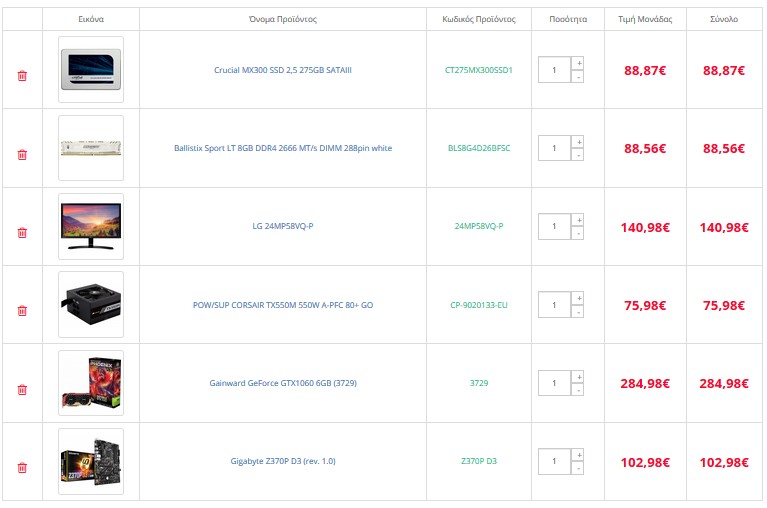Viewport: 767px width, 508px height.
Task: Click the Εικόνα column header
Action: coord(91,19)
